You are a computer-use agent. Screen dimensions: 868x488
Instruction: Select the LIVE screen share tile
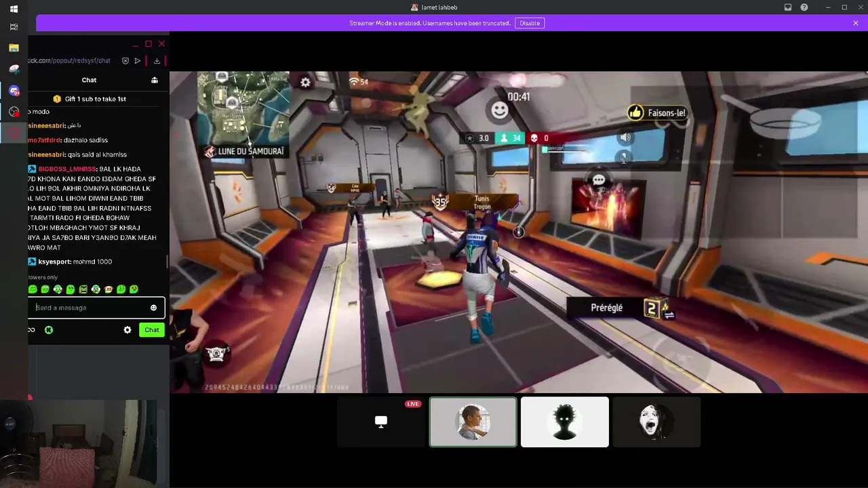pyautogui.click(x=381, y=422)
